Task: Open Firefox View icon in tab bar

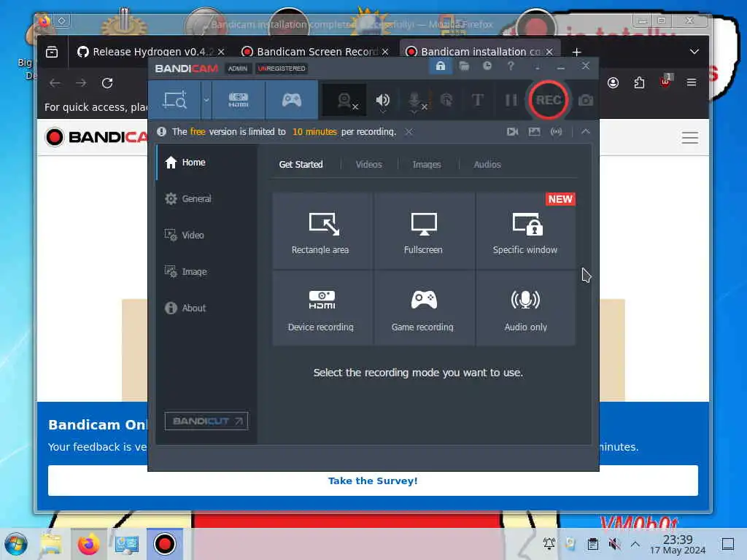Action: click(x=52, y=52)
